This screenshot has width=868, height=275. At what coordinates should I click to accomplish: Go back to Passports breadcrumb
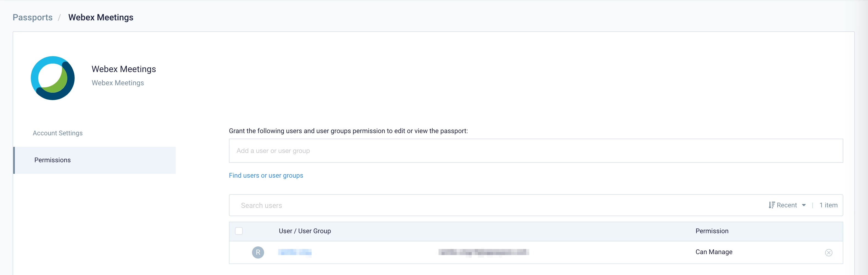click(32, 17)
